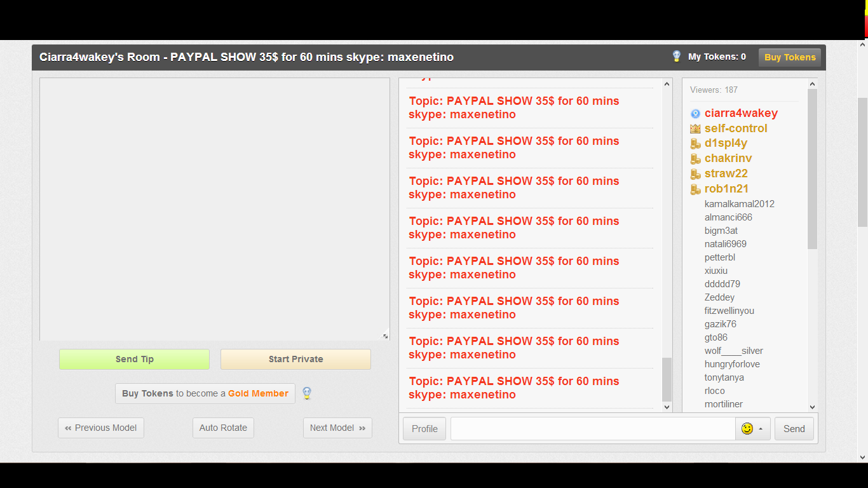This screenshot has width=868, height=488.
Task: Click the coins icon beside d1spl4y
Action: coord(695,144)
